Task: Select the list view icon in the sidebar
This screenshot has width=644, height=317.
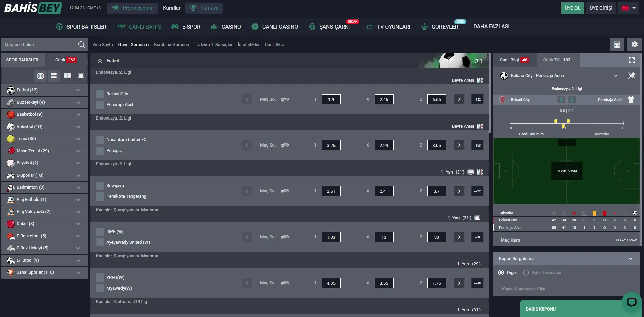Action: 54,76
